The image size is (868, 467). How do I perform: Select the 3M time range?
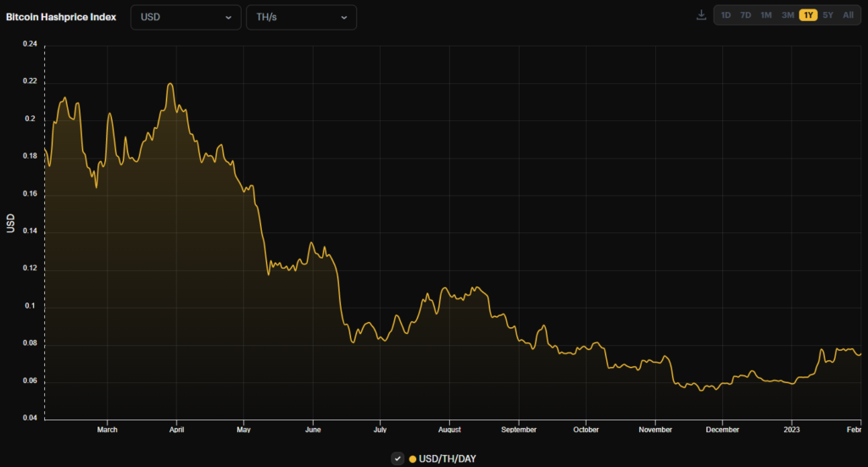coord(787,15)
